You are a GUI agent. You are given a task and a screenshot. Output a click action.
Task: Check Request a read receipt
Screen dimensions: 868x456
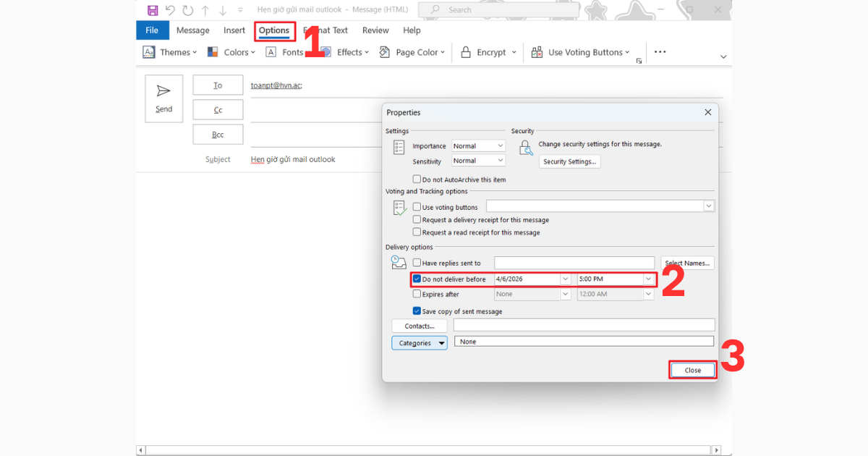tap(417, 232)
